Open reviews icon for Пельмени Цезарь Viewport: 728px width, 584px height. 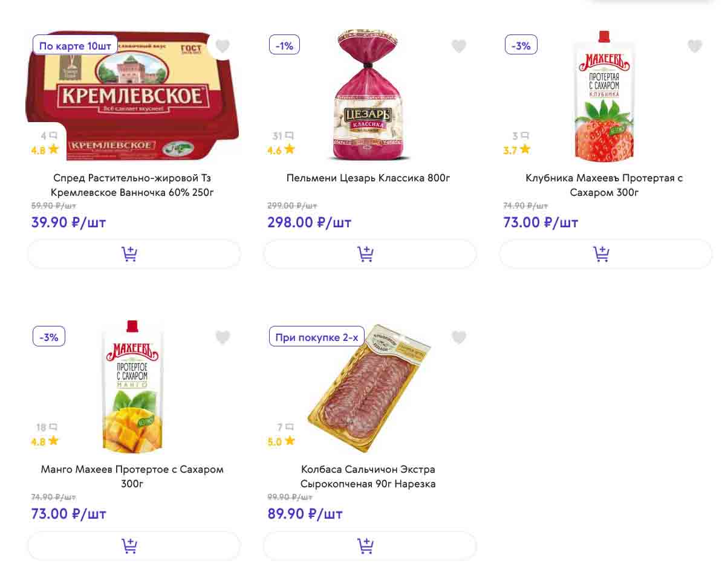(x=289, y=136)
